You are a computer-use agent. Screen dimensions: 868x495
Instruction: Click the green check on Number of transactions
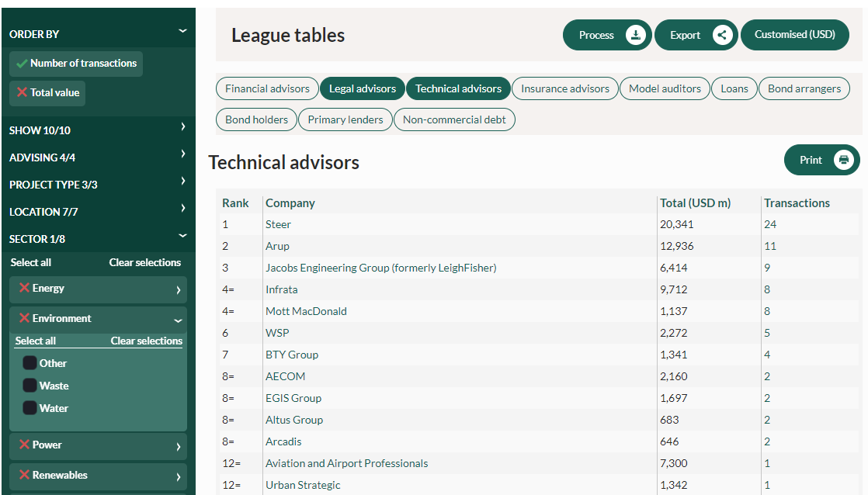coord(22,64)
